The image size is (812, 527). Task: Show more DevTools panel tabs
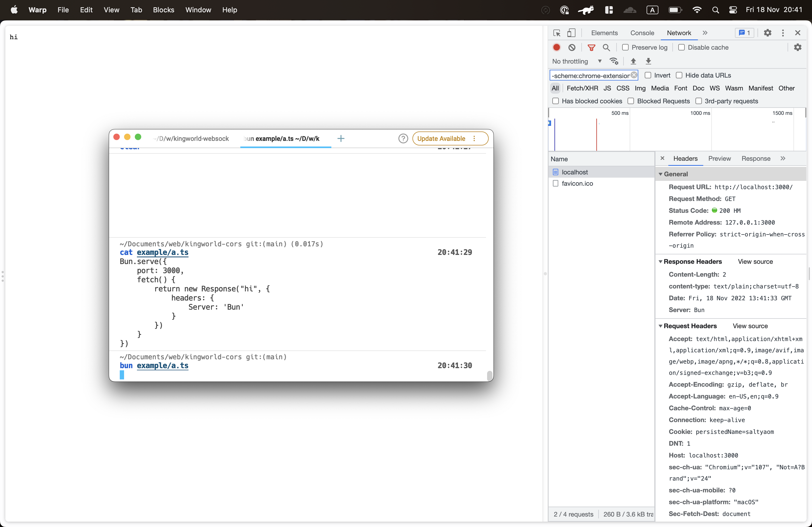705,33
